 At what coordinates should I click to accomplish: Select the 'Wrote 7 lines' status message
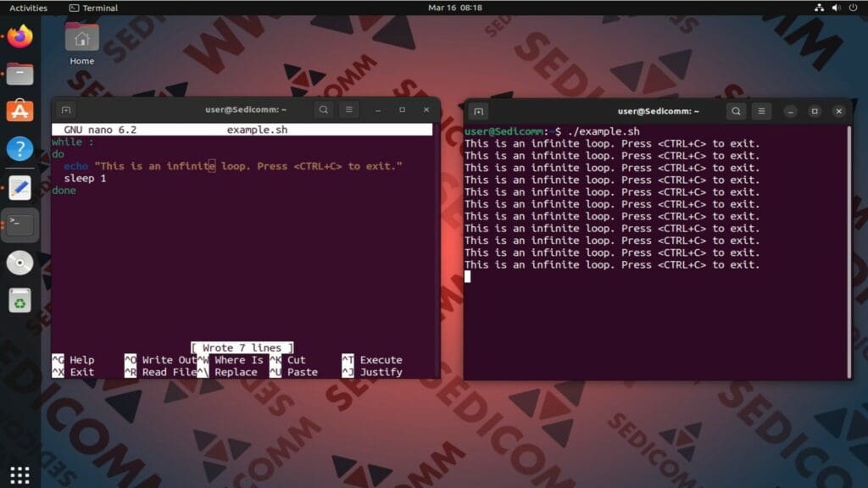242,347
